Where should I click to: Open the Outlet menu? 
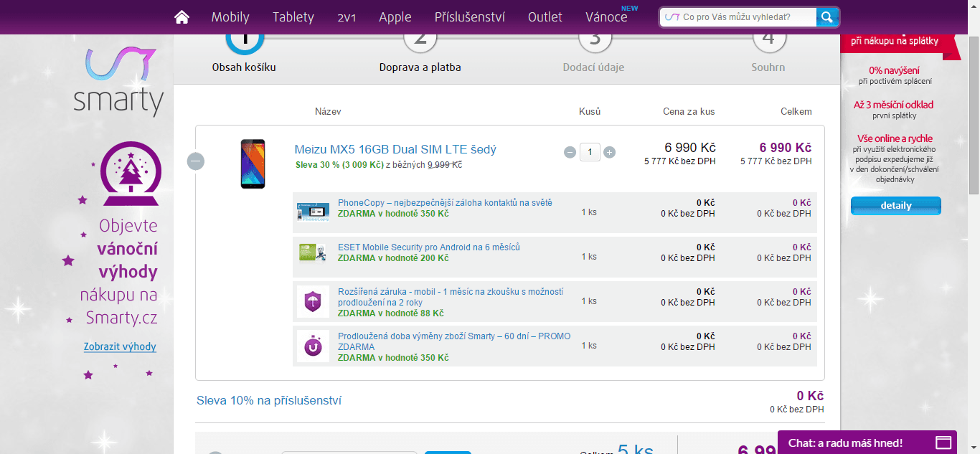pyautogui.click(x=545, y=17)
